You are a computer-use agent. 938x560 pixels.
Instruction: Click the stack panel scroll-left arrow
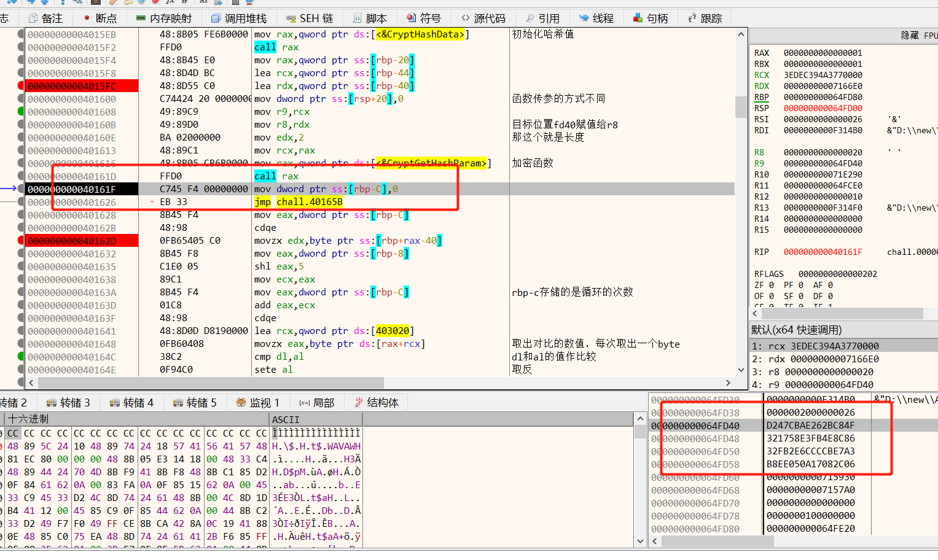coord(655,542)
